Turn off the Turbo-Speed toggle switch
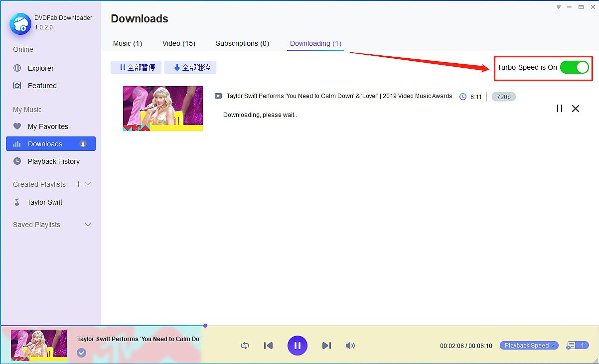Image resolution: width=599 pixels, height=364 pixels. (574, 67)
